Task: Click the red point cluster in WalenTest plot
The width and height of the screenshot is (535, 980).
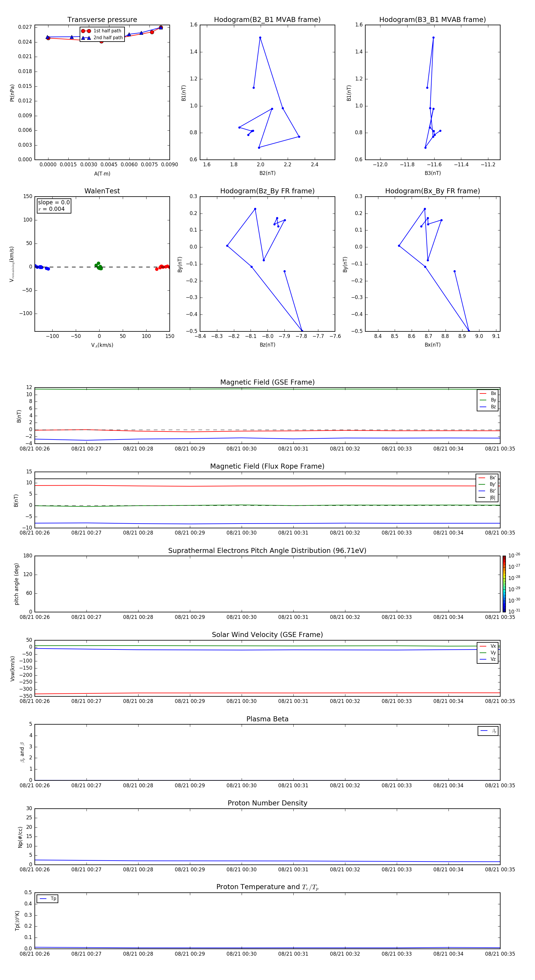Action: 163,268
